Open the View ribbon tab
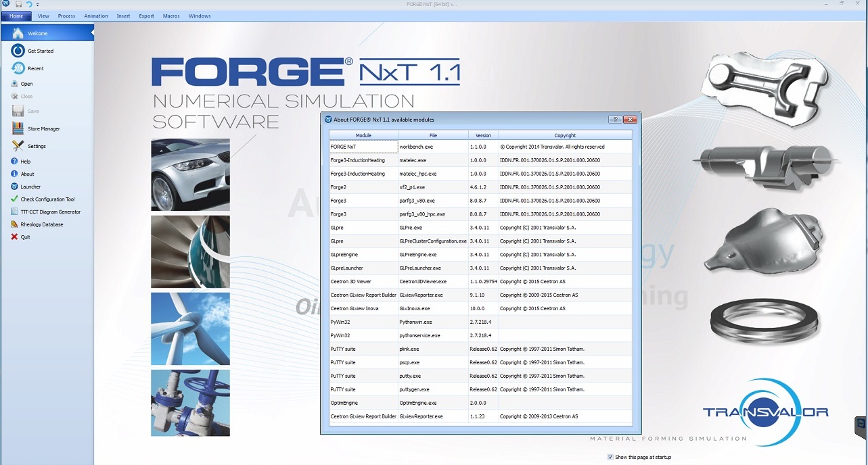 [43, 16]
